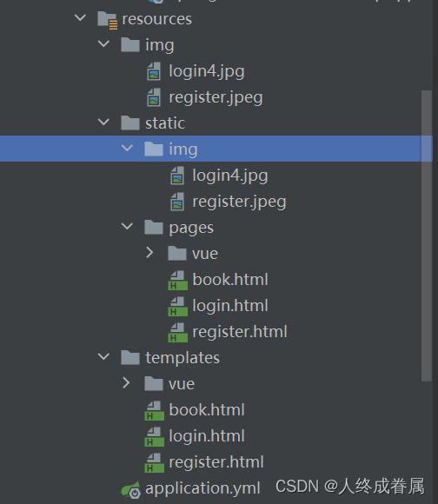Click the application.yml Spring config icon
438x504 pixels.
click(130, 490)
